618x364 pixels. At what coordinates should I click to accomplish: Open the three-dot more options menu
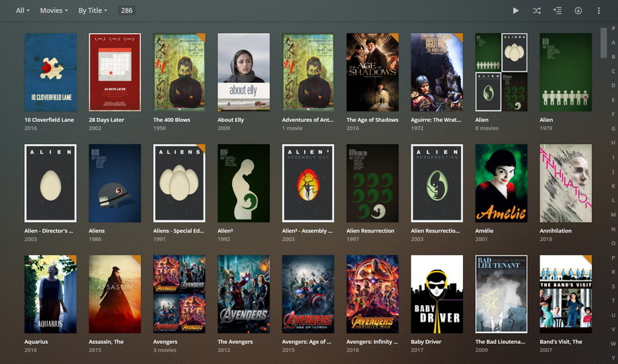point(599,11)
